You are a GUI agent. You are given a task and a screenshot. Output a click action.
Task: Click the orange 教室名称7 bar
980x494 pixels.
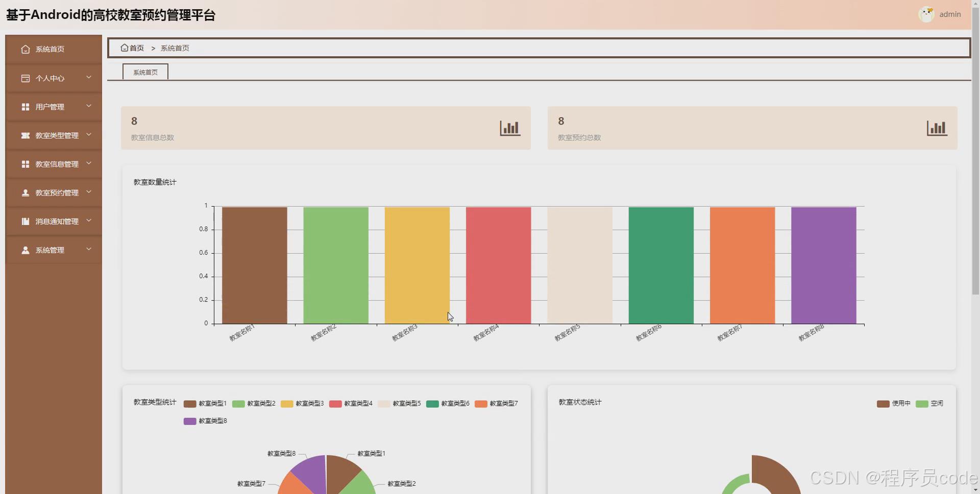tap(743, 265)
